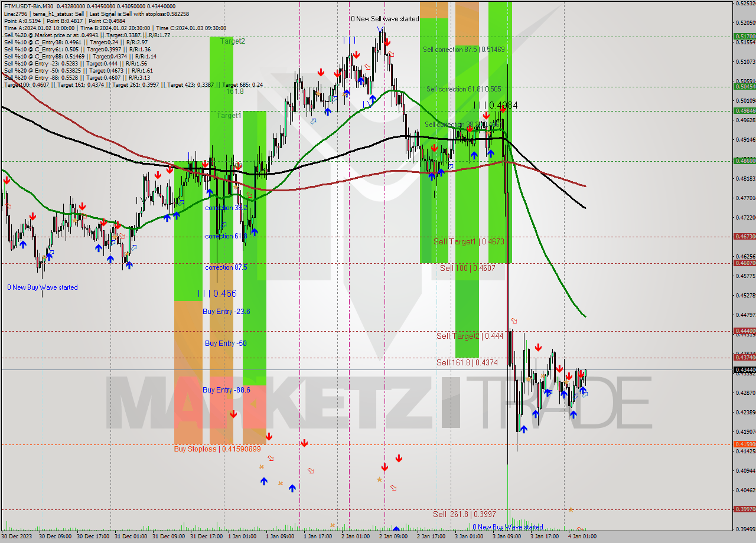Click the Sell Target2 | 0.444 label

(x=470, y=336)
